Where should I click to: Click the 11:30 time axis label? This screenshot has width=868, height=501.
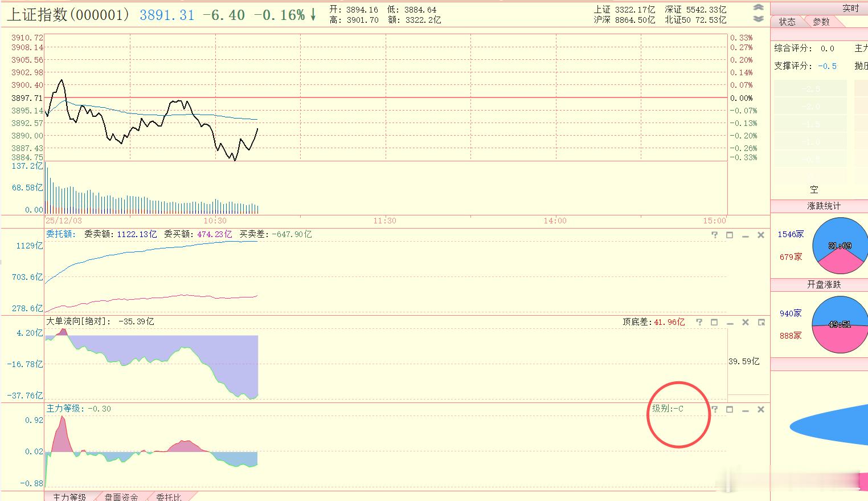coord(385,221)
